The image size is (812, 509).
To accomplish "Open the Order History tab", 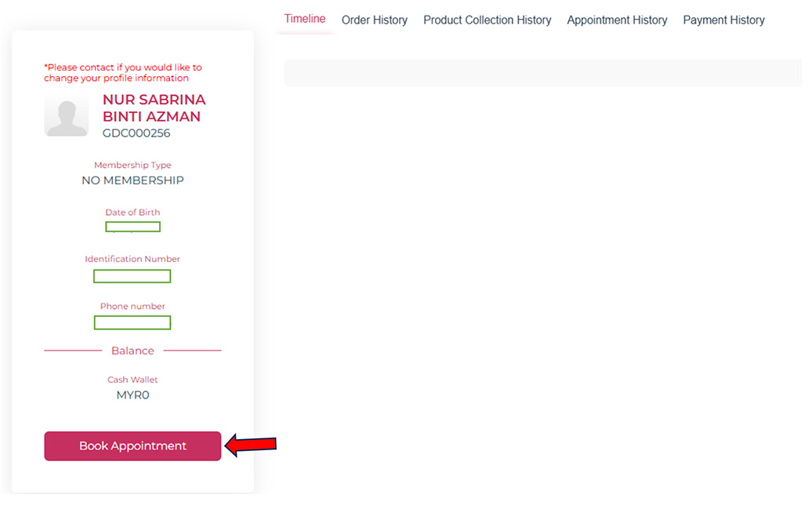I will coord(375,20).
